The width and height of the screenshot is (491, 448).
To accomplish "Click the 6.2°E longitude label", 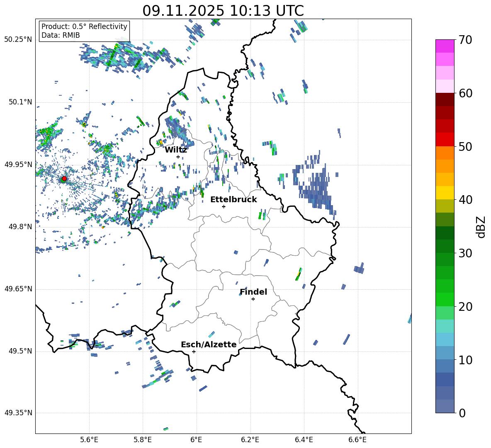I will coord(250,440).
